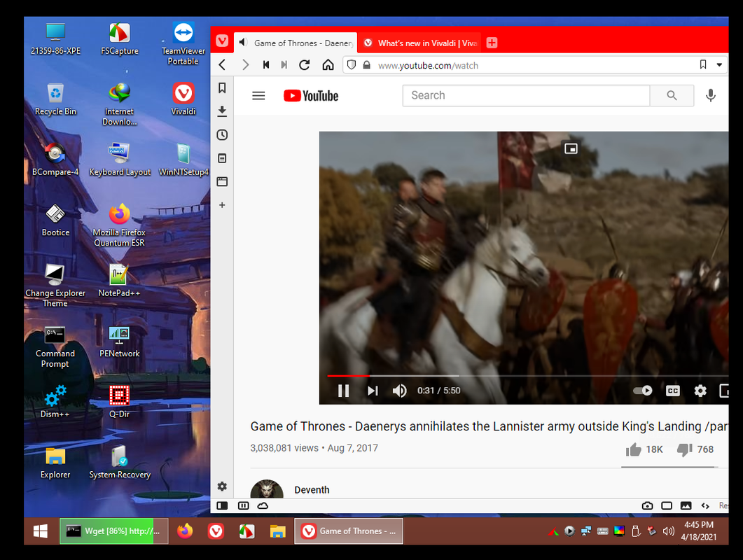Select the TeamViewer Portable desktop icon

183,43
